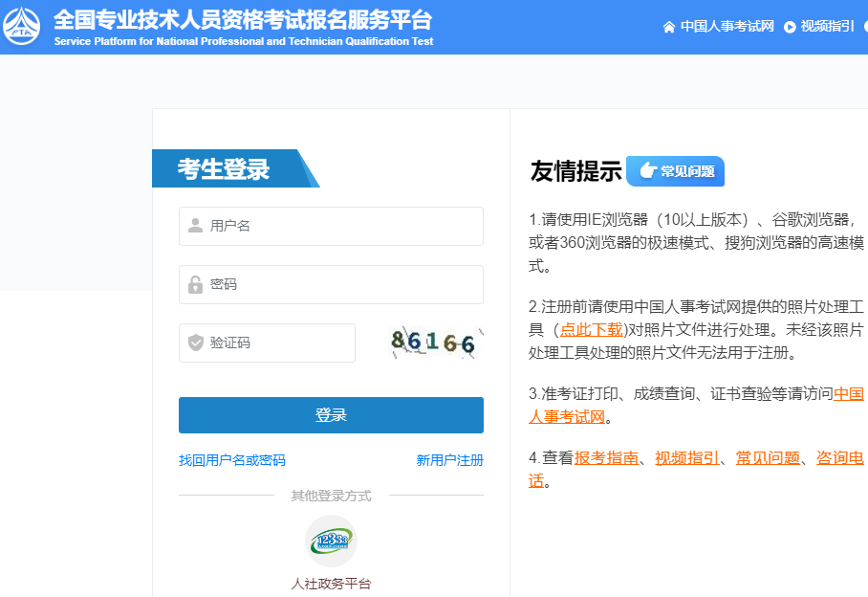Click the play icon next to 视频指引
The image size is (868, 597).
pyautogui.click(x=791, y=25)
